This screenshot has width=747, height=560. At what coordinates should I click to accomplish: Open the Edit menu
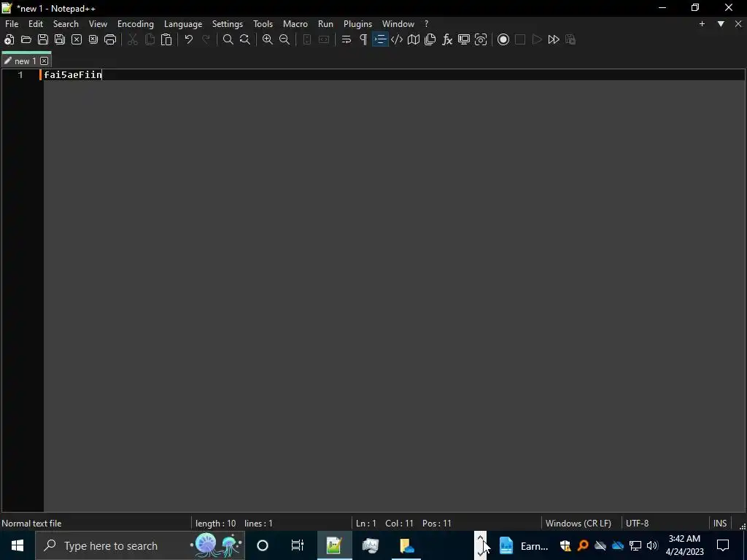[x=36, y=24]
